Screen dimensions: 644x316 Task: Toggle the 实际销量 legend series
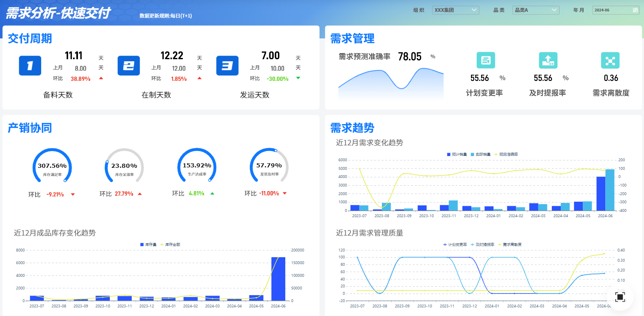pos(481,154)
